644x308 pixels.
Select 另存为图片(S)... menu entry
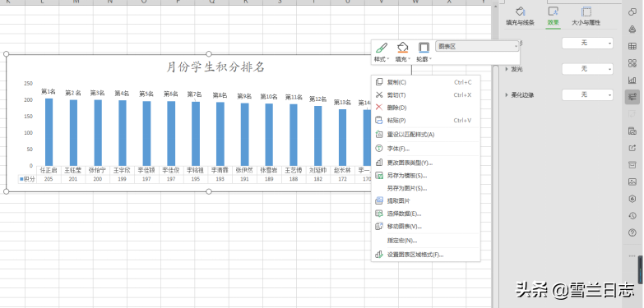[425, 188]
